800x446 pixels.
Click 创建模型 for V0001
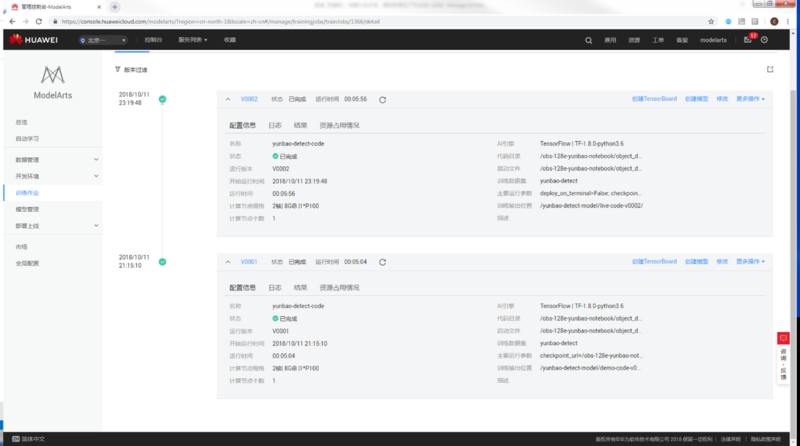(696, 261)
